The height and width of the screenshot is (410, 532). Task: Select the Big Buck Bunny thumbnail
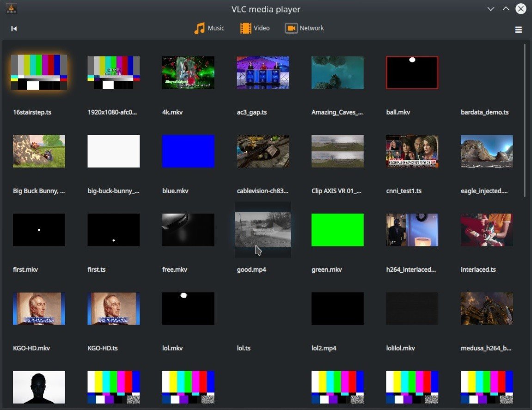coord(39,151)
